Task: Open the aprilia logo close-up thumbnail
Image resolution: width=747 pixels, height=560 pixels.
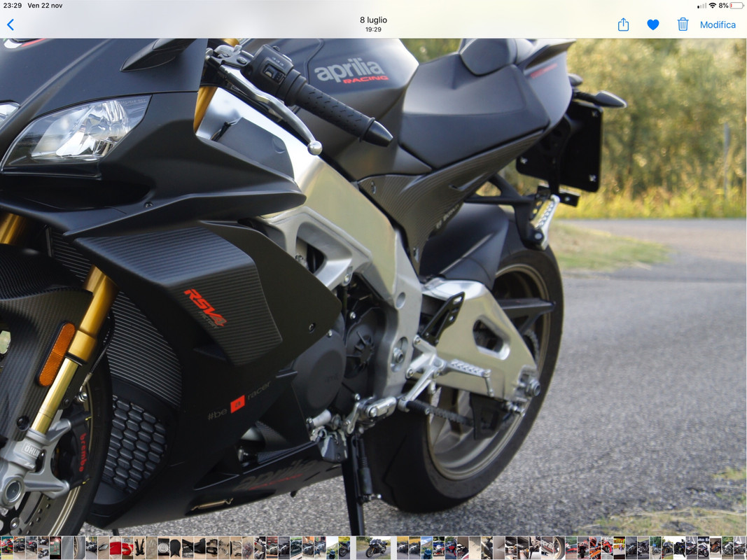Action: point(547,547)
